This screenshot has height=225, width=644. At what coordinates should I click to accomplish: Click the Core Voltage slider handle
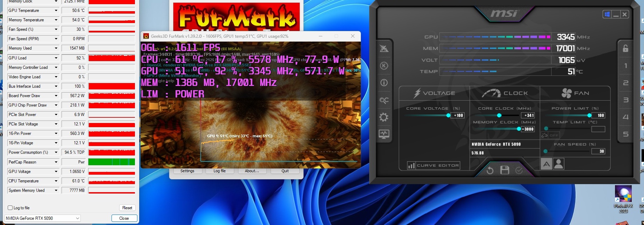point(448,115)
